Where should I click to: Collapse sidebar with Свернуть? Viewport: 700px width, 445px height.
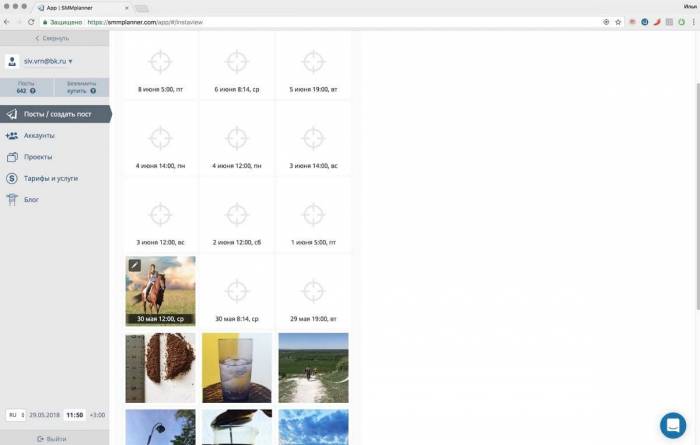pyautogui.click(x=54, y=38)
